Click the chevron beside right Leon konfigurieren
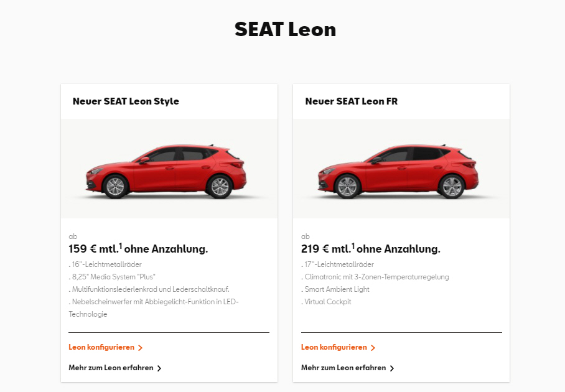 click(x=373, y=348)
